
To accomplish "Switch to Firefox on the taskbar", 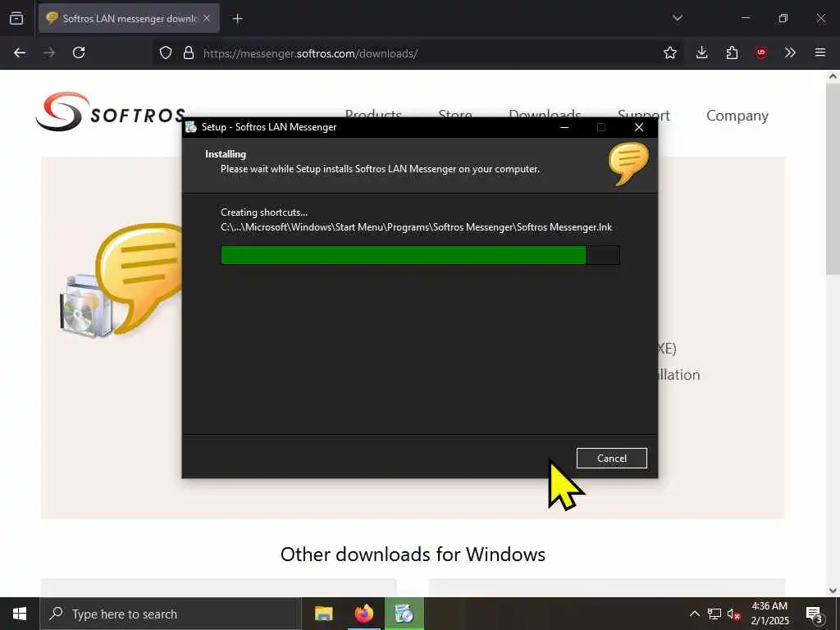I will click(x=363, y=614).
